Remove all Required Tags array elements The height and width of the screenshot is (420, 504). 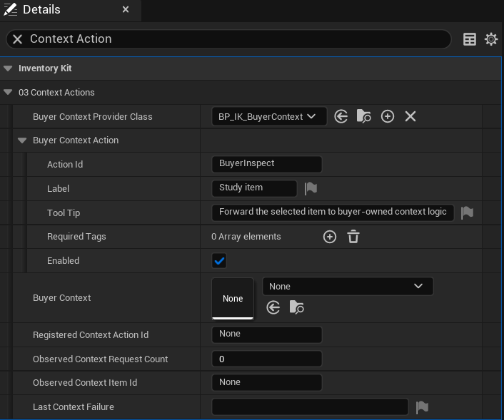353,237
